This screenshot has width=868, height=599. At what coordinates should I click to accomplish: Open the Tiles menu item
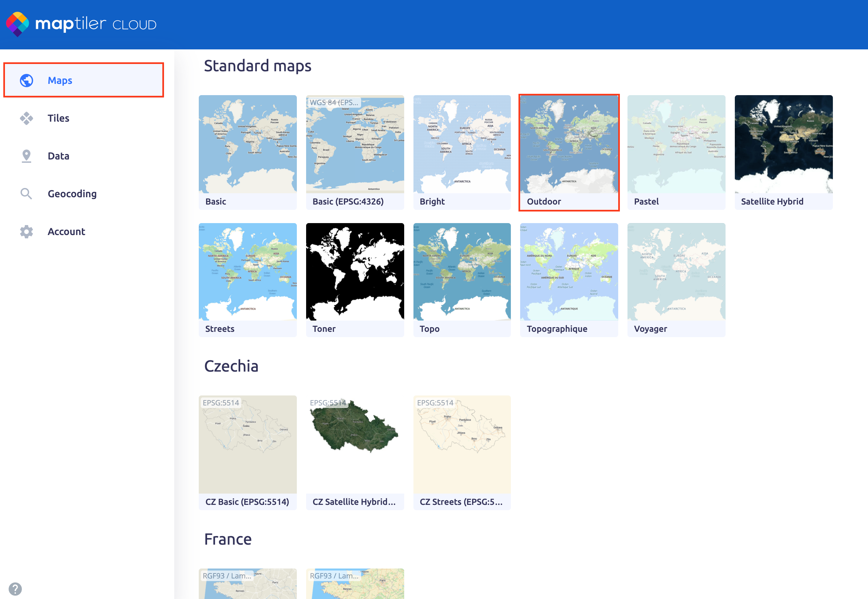(x=59, y=118)
